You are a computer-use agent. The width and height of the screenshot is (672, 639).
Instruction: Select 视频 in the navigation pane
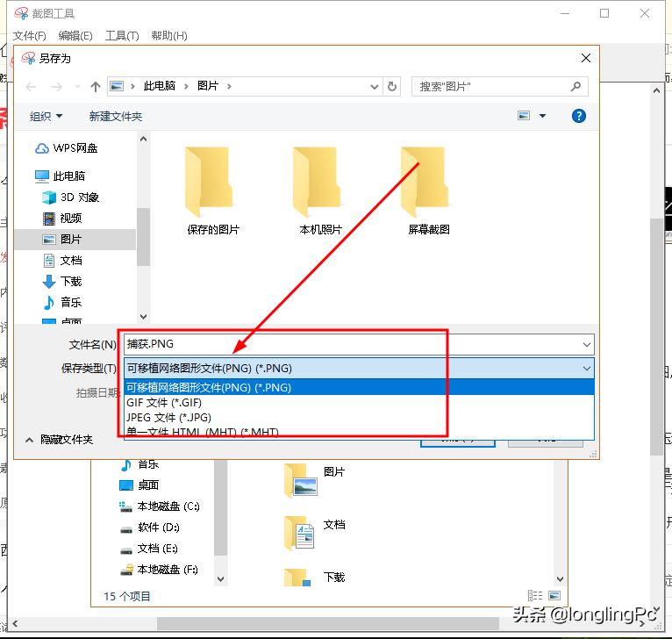click(62, 219)
